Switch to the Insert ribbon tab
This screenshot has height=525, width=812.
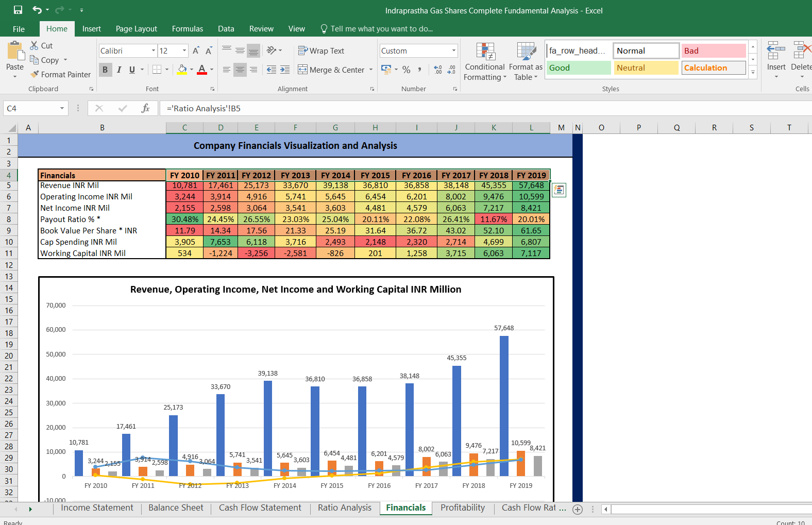click(x=92, y=29)
